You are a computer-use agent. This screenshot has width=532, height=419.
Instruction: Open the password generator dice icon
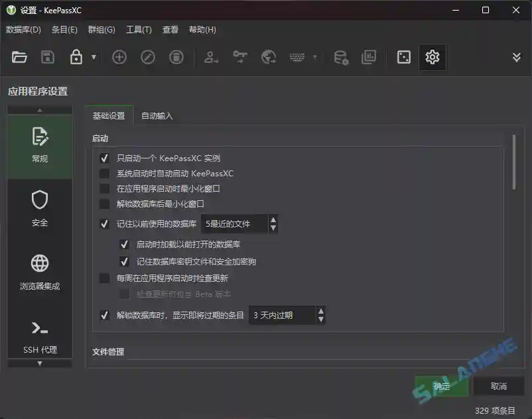[x=403, y=57]
